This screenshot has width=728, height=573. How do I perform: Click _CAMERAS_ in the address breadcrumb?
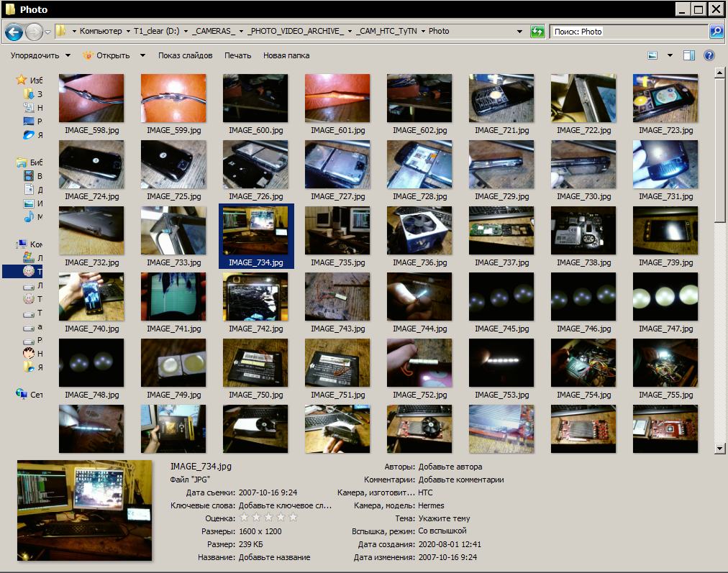coord(213,31)
